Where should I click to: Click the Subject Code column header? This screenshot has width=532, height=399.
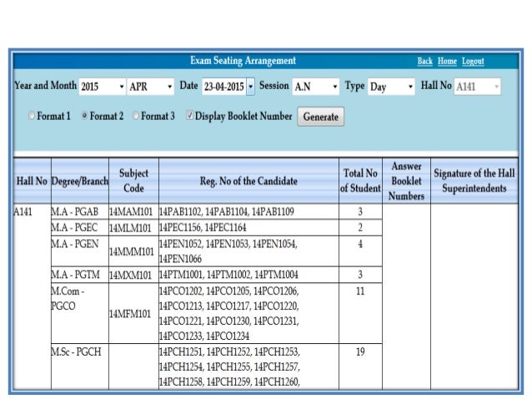click(x=133, y=181)
